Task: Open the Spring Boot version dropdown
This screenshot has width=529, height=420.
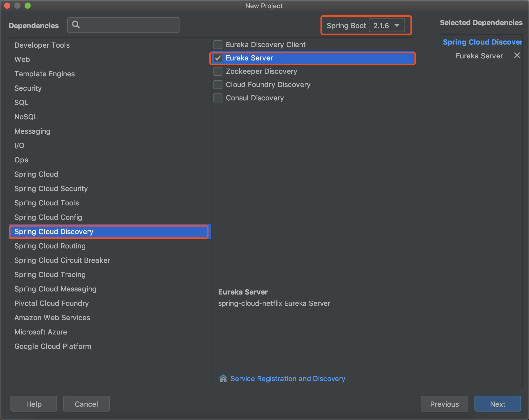Action: pyautogui.click(x=387, y=25)
